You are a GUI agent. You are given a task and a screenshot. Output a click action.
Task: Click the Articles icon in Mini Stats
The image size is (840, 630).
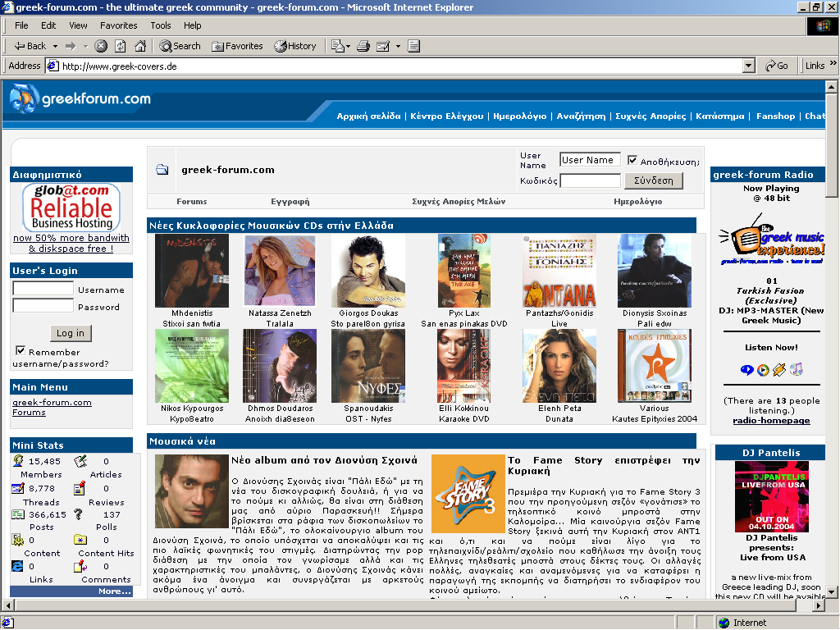point(80,461)
